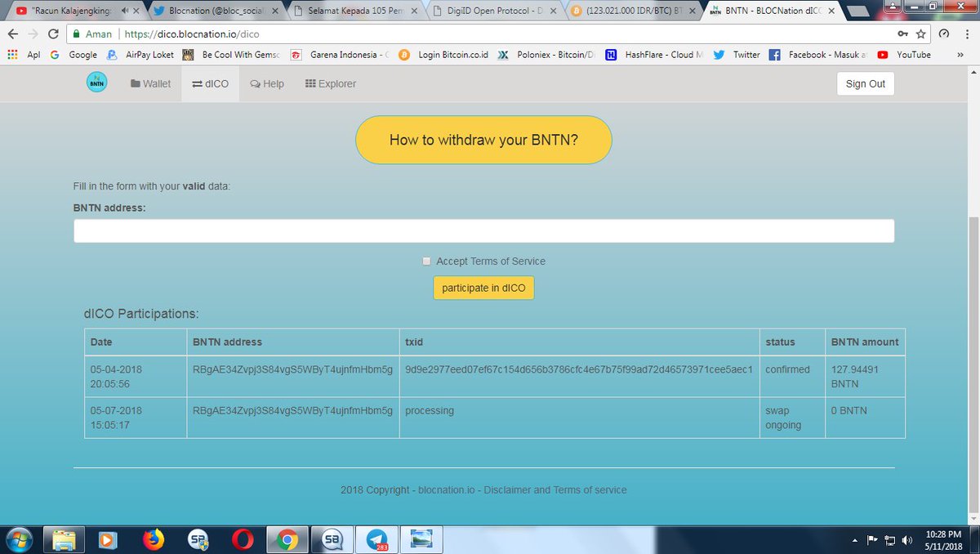The width and height of the screenshot is (980, 554).
Task: Open the Google bookmark
Action: [74, 55]
